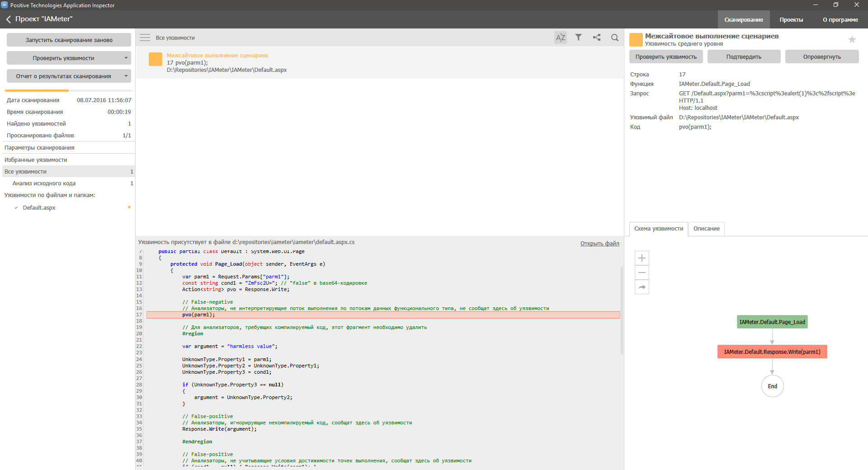
Task: Click the Дата сканирования value 08.07.2016 11:56:07
Action: click(x=104, y=100)
